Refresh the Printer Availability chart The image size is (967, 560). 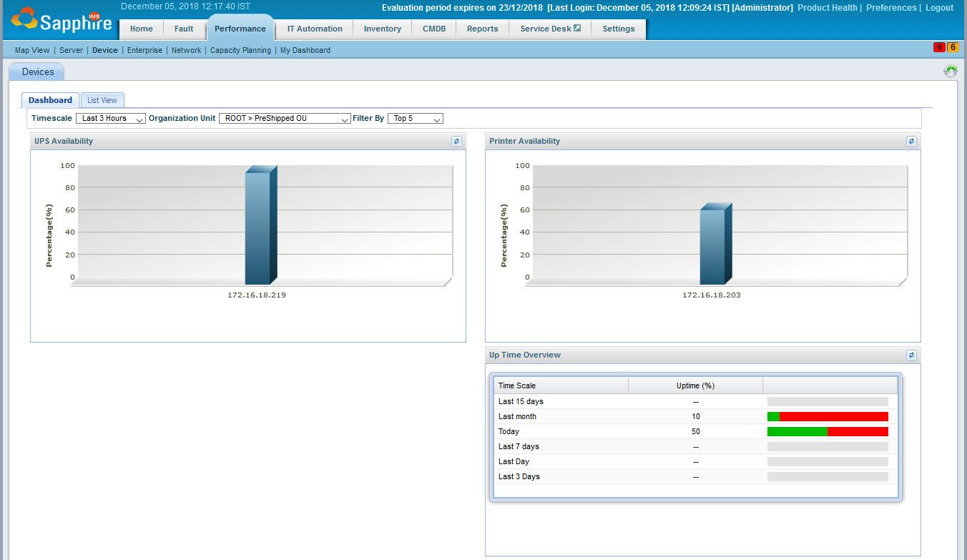911,141
